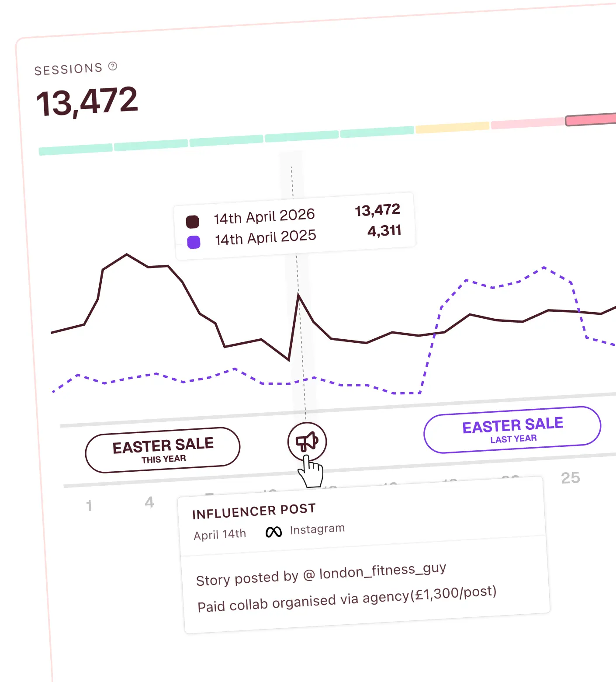Viewport: 616px width, 682px height.
Task: Click the Sessions help question-mark icon
Action: (113, 66)
